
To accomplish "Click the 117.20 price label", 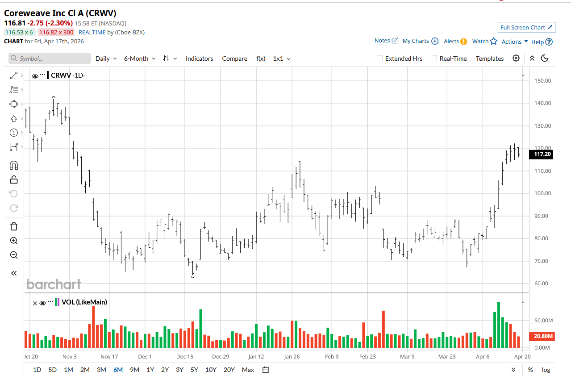I will click(542, 154).
